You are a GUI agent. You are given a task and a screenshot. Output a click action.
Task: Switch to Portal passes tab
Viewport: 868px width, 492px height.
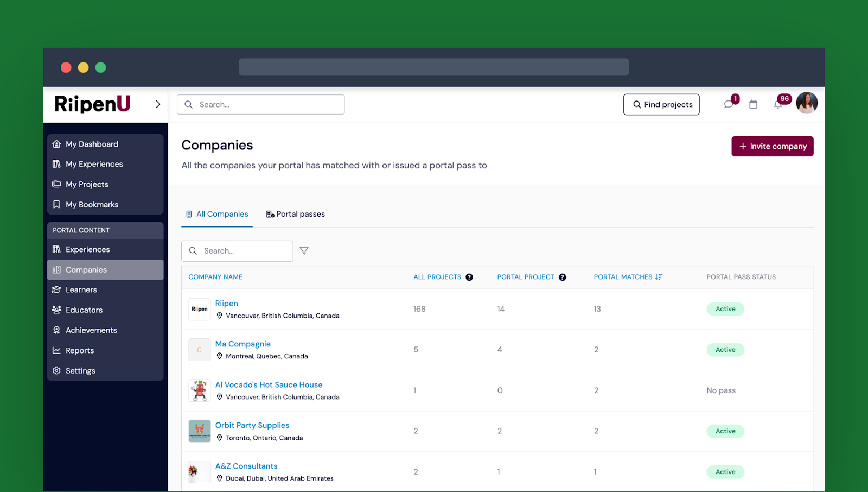[x=296, y=214]
